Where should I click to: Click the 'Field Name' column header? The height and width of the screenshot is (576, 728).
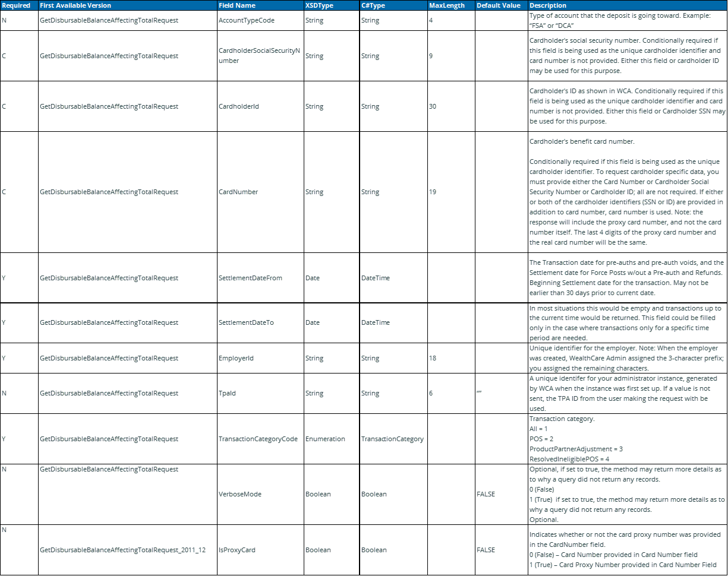[x=260, y=5]
